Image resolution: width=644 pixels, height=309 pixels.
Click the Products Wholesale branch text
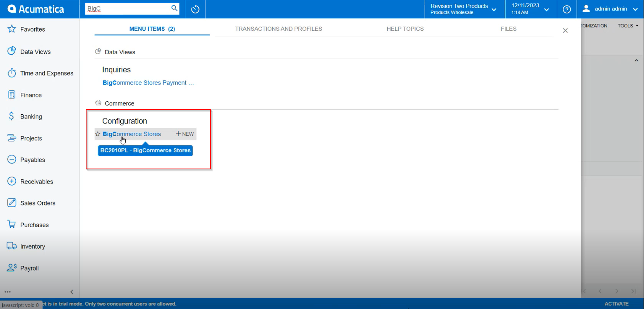[452, 12]
